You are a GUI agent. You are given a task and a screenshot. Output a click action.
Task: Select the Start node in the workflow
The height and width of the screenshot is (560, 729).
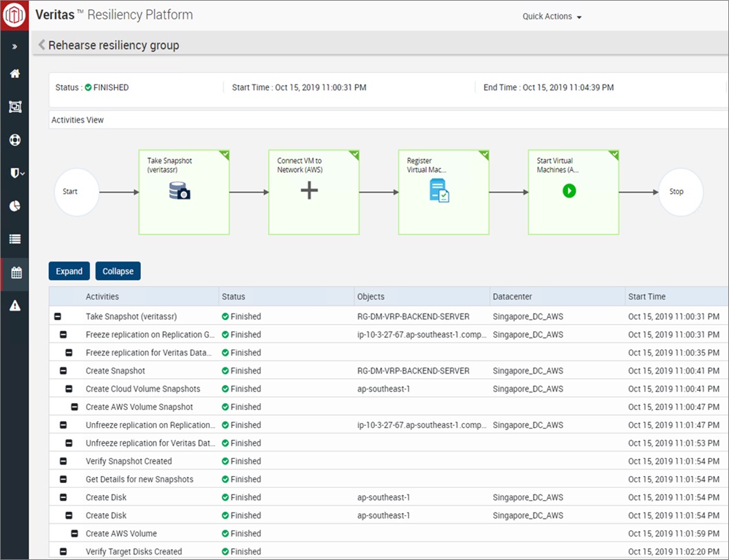(x=77, y=192)
